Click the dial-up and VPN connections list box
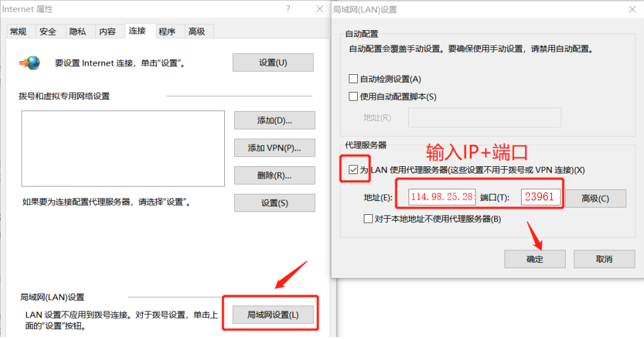Image resolution: width=644 pixels, height=339 pixels. [123, 148]
